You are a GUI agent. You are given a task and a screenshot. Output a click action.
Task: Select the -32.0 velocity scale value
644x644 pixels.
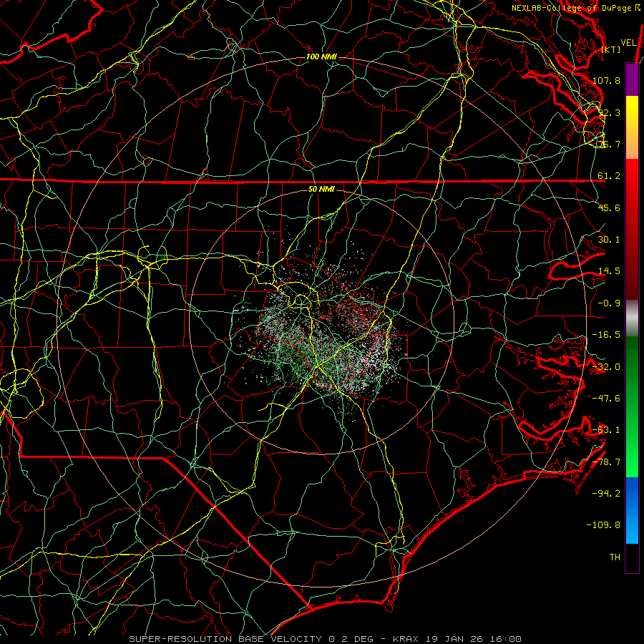(606, 367)
